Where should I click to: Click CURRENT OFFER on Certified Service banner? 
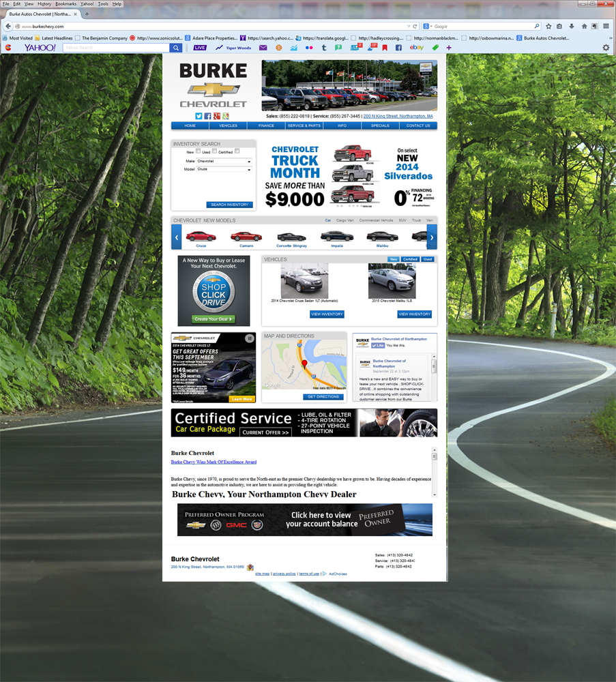[265, 432]
